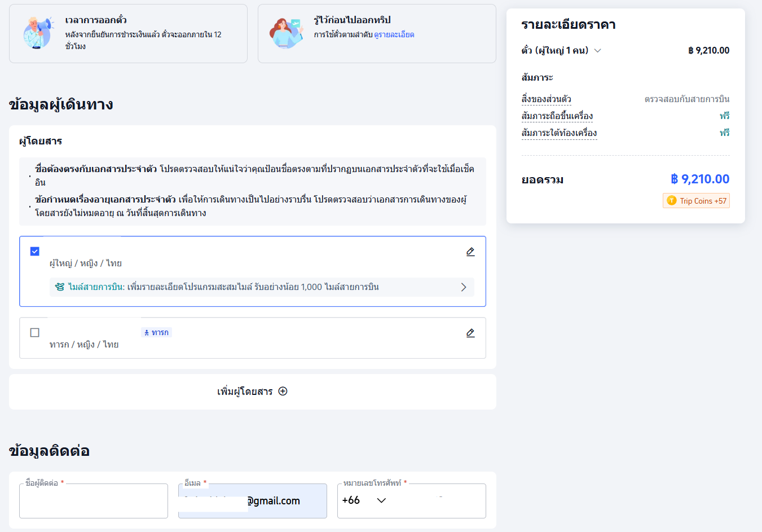The width and height of the screenshot is (762, 532).
Task: Select the infant passenger checkbox
Action: point(35,332)
